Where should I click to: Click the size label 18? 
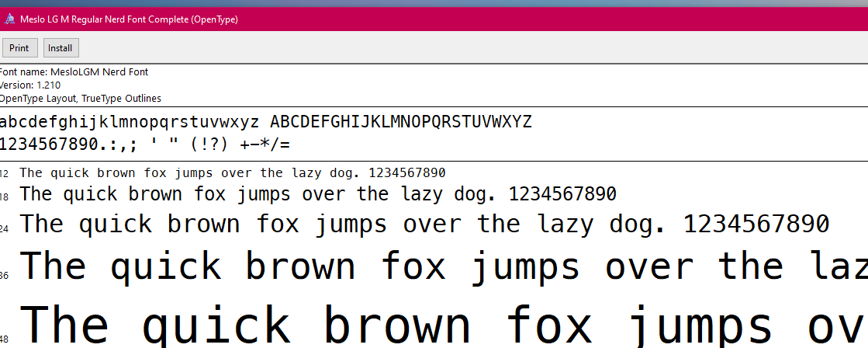(x=4, y=197)
